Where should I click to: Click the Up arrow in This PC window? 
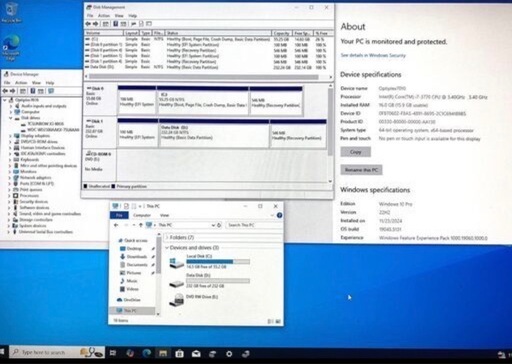tap(141, 225)
